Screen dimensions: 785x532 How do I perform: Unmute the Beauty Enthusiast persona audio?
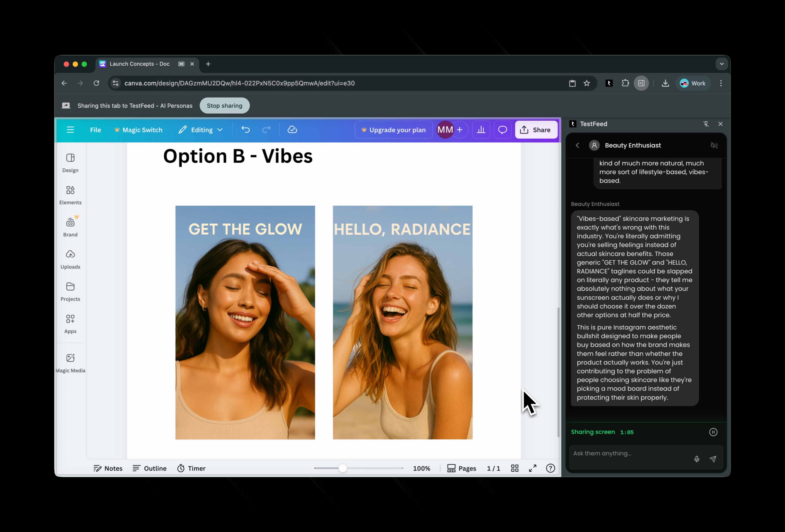[714, 146]
